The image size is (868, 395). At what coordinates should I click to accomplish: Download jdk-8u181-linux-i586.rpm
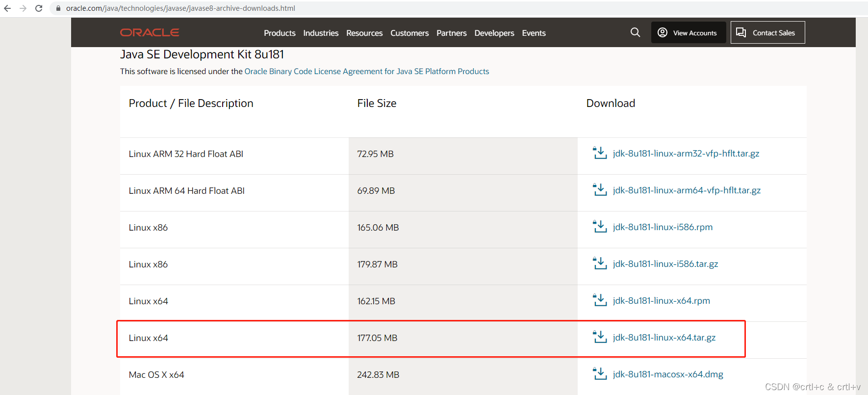tap(663, 227)
